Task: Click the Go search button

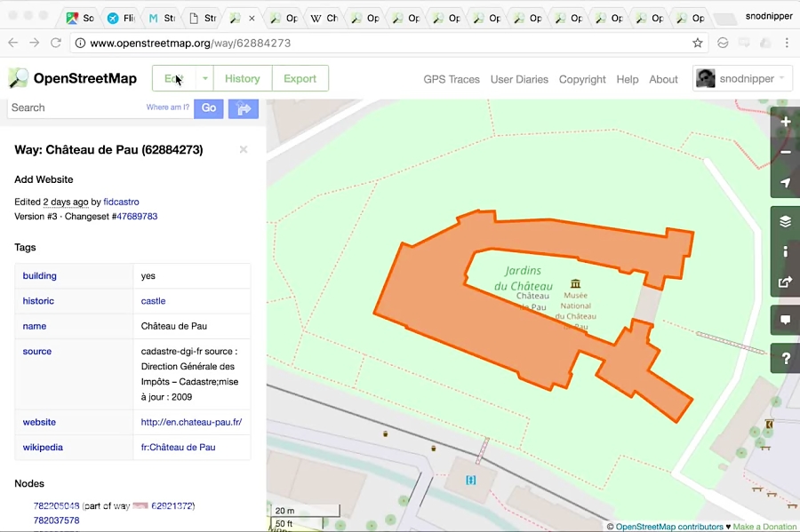Action: [x=208, y=107]
